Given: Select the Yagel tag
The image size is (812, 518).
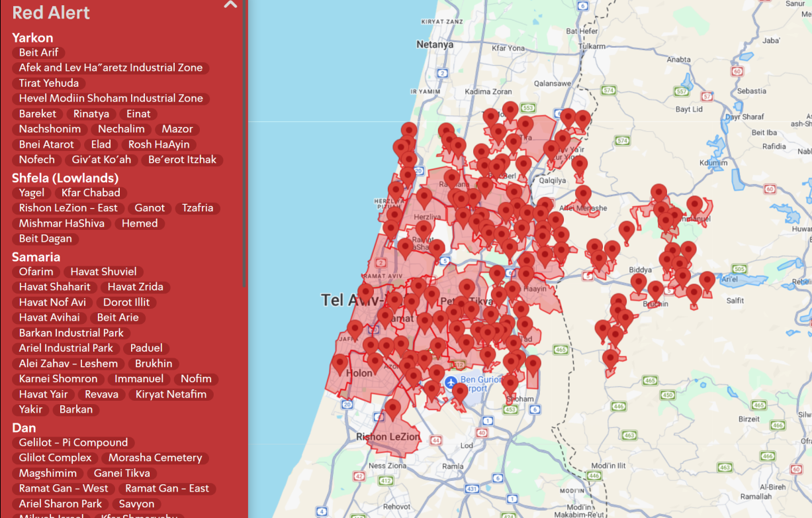Looking at the screenshot, I should click(x=32, y=193).
